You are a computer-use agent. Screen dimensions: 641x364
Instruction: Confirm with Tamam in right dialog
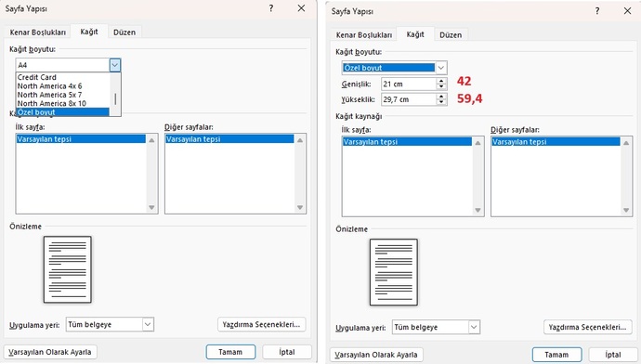556,355
